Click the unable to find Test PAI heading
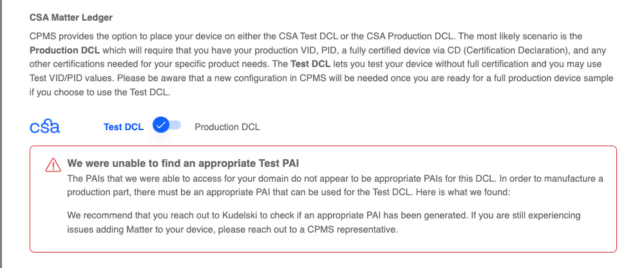Image resolution: width=644 pixels, height=268 pixels. tap(183, 164)
